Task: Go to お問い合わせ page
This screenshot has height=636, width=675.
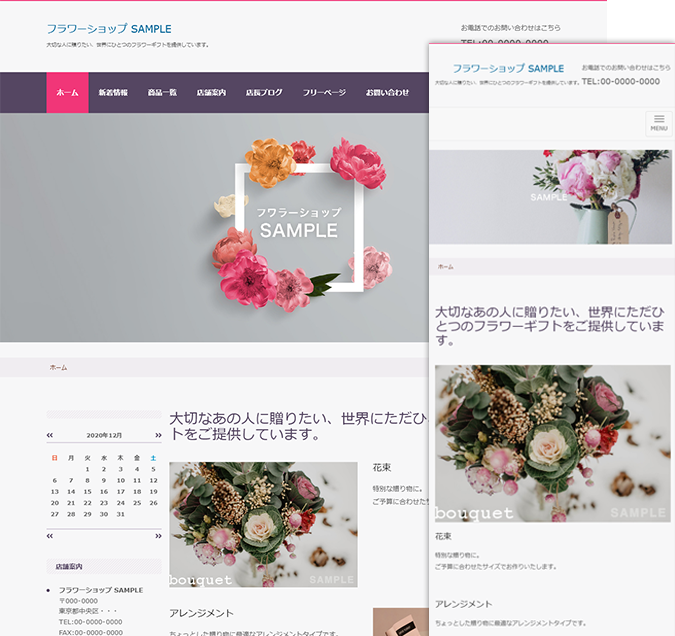Action: coord(387,92)
